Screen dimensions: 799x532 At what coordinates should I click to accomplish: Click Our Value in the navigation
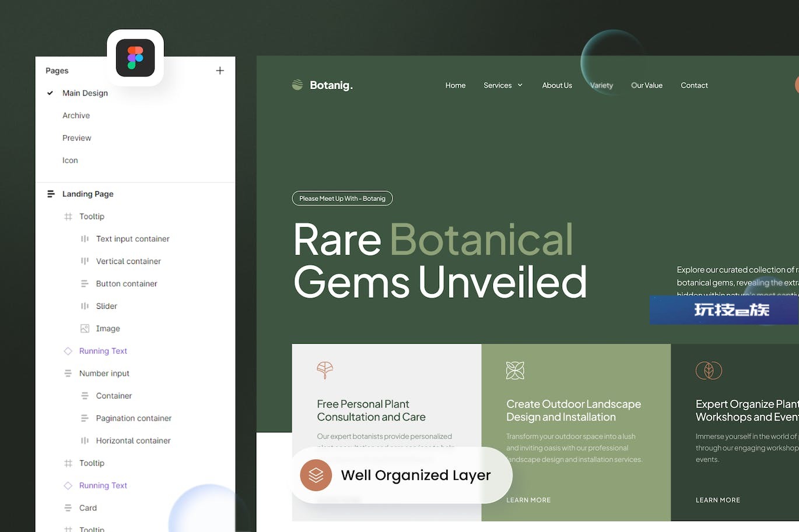click(647, 85)
